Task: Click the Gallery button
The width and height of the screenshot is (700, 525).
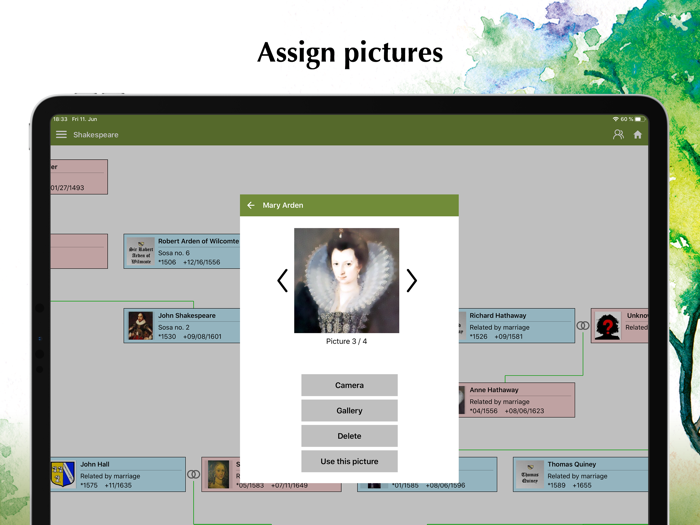Action: (349, 410)
